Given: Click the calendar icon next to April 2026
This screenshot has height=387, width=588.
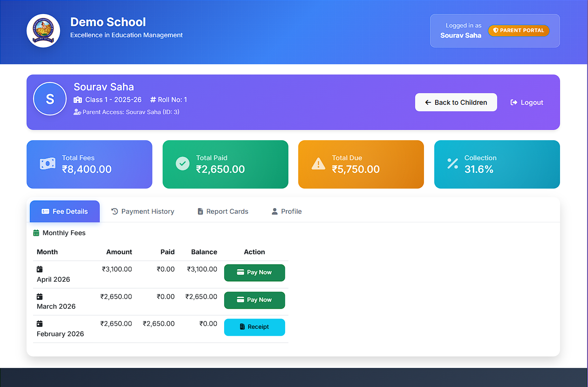Looking at the screenshot, I should 39,269.
